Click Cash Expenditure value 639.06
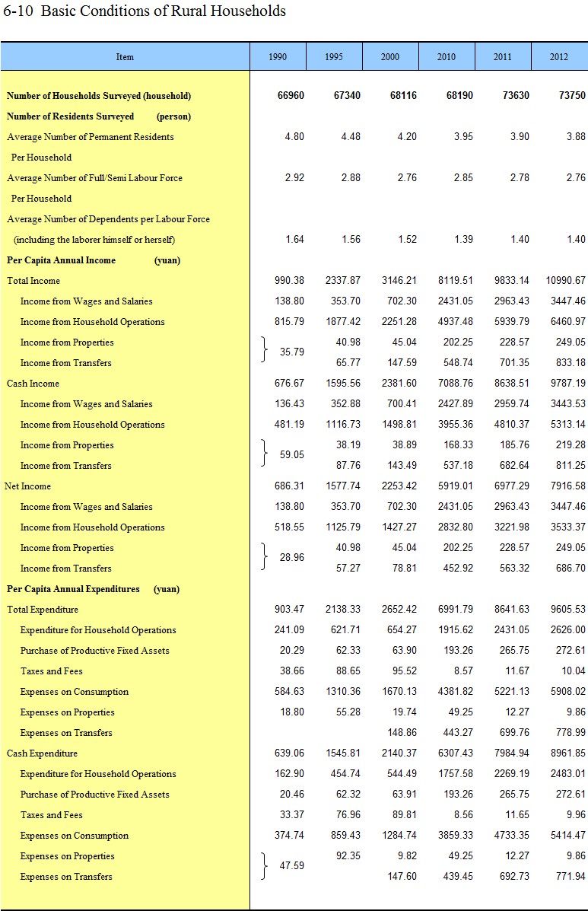 coord(289,753)
